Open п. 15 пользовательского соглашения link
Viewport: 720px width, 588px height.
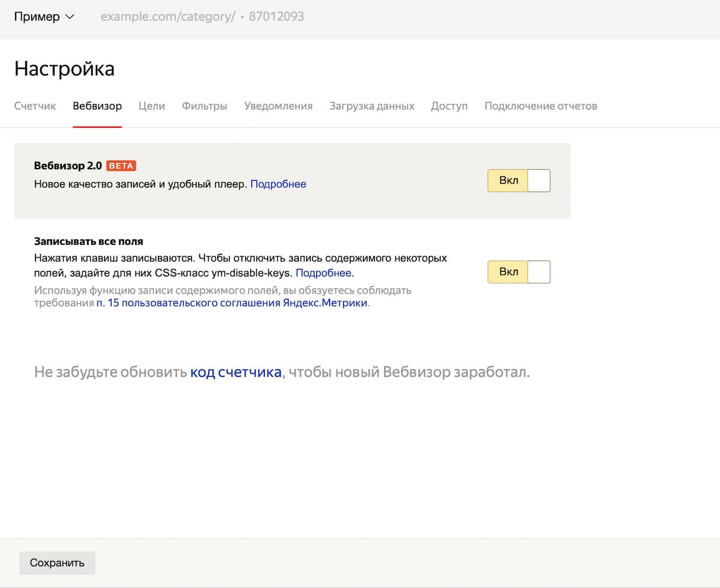point(232,303)
